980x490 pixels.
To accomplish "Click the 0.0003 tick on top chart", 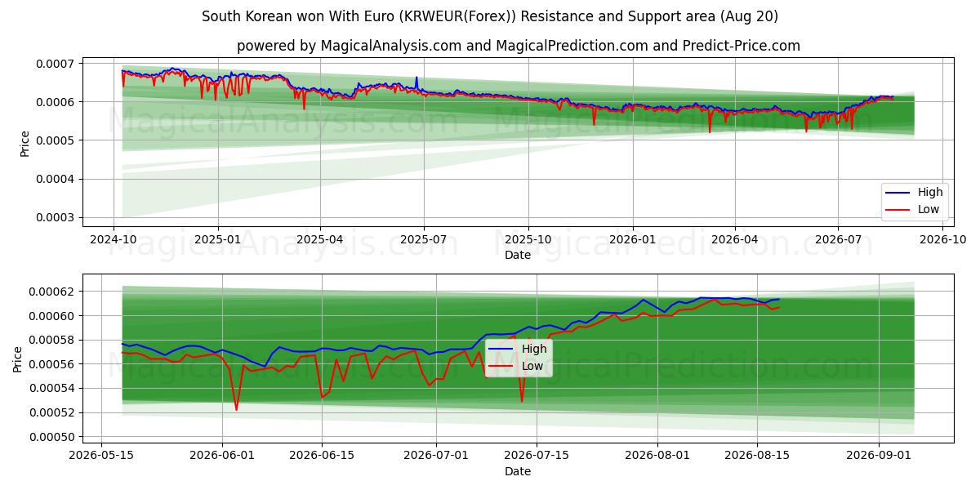I will pos(56,217).
